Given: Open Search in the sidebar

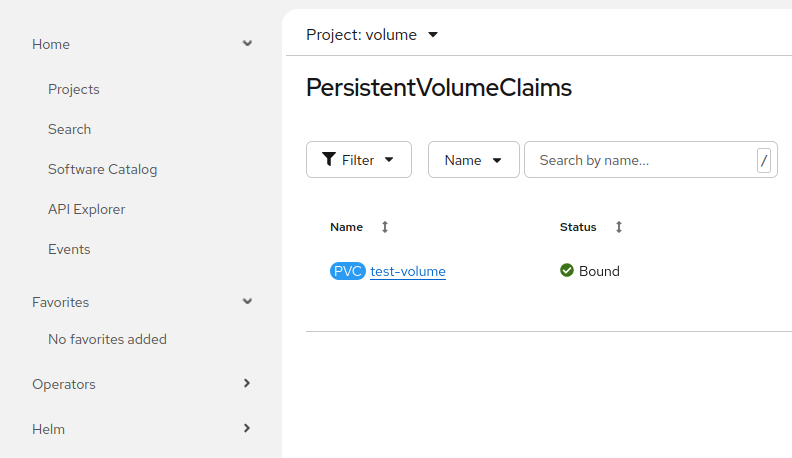Looking at the screenshot, I should coord(70,129).
